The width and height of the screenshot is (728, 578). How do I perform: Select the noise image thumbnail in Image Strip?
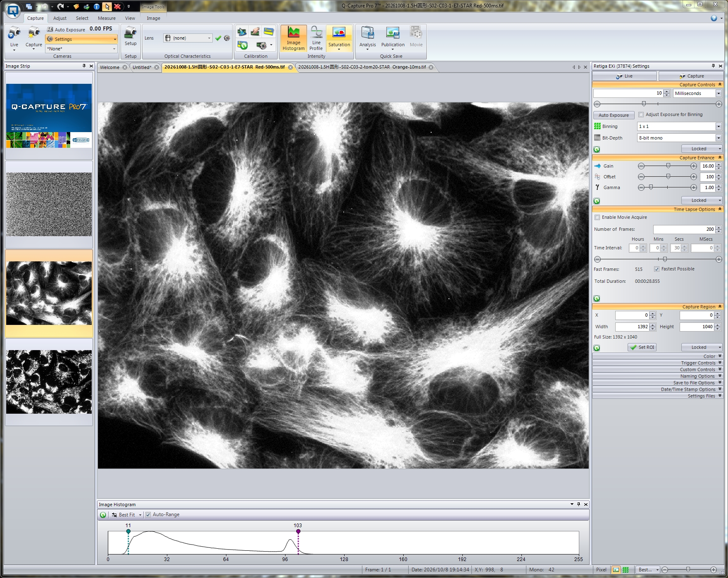pyautogui.click(x=49, y=204)
